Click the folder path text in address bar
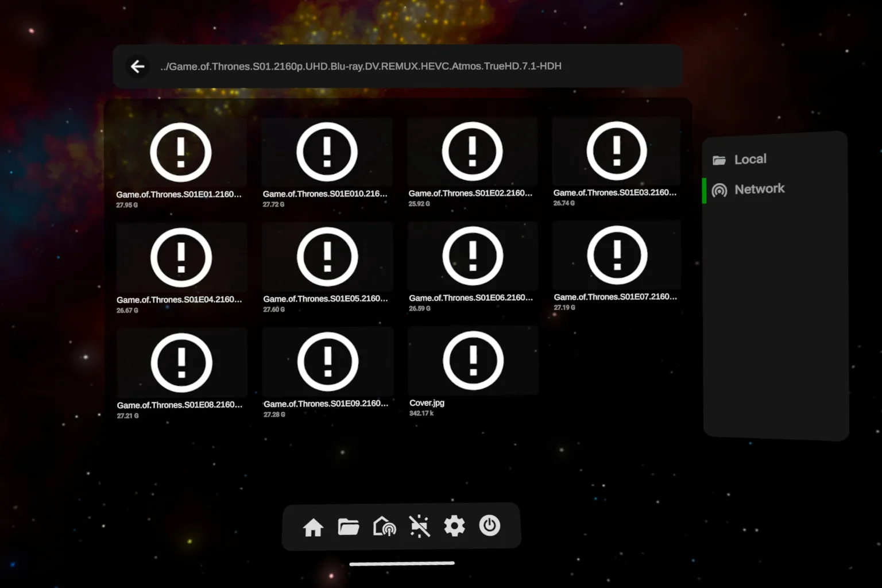Screen dimensions: 882x588 point(361,67)
